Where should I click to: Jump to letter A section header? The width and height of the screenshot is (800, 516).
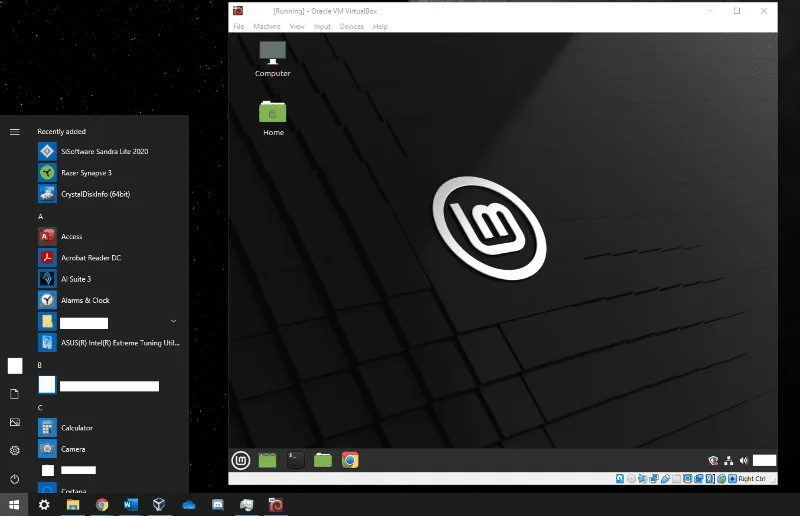point(40,216)
